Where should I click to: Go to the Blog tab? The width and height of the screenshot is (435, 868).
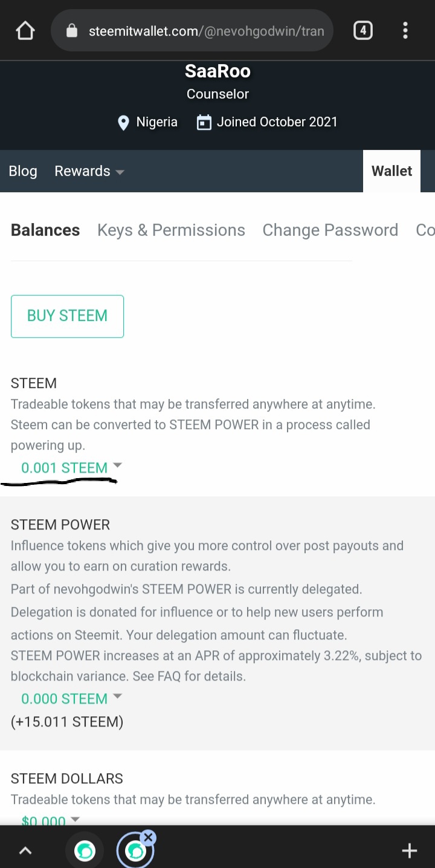pyautogui.click(x=23, y=171)
